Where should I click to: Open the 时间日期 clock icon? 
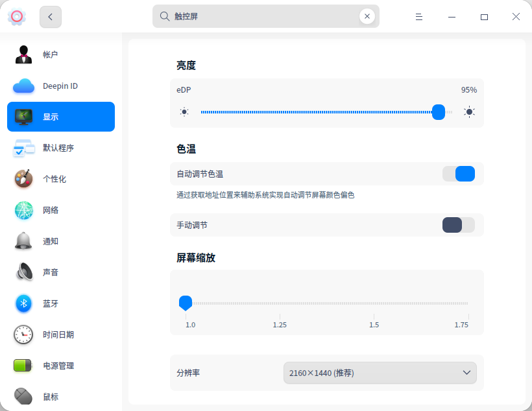(23, 335)
